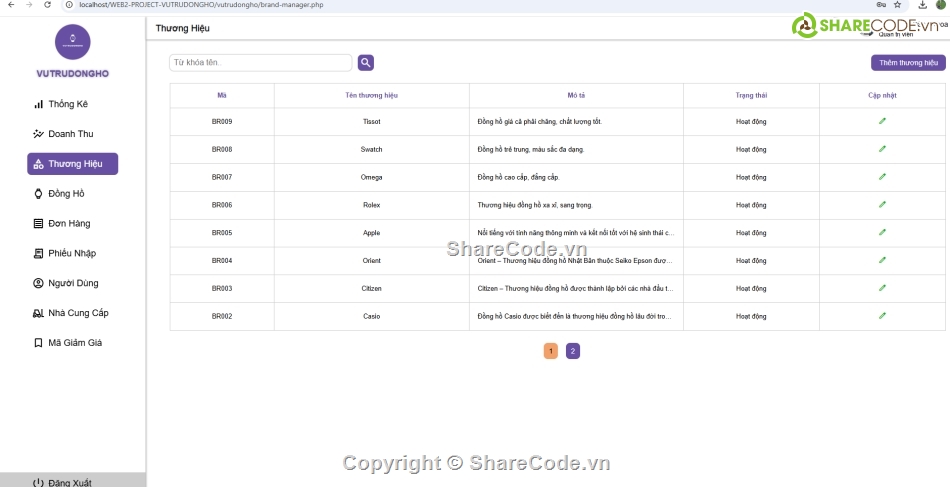The image size is (950, 487).
Task: Click Thêm thương hiệu button
Action: [907, 63]
